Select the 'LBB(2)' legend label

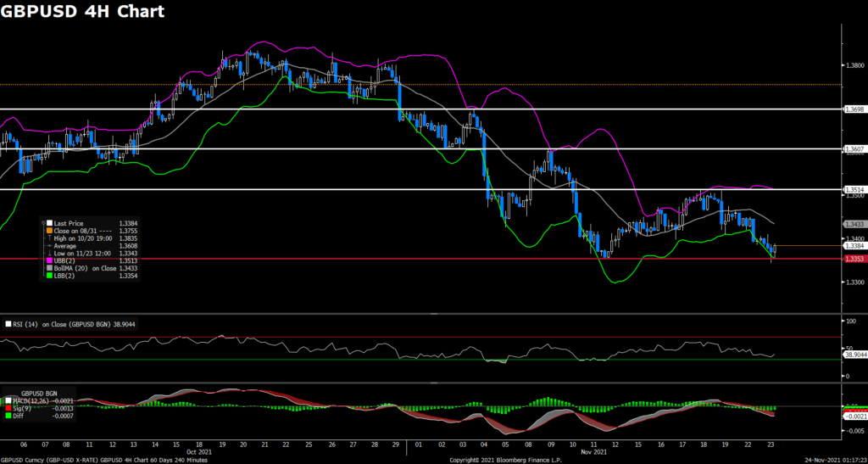click(64, 275)
